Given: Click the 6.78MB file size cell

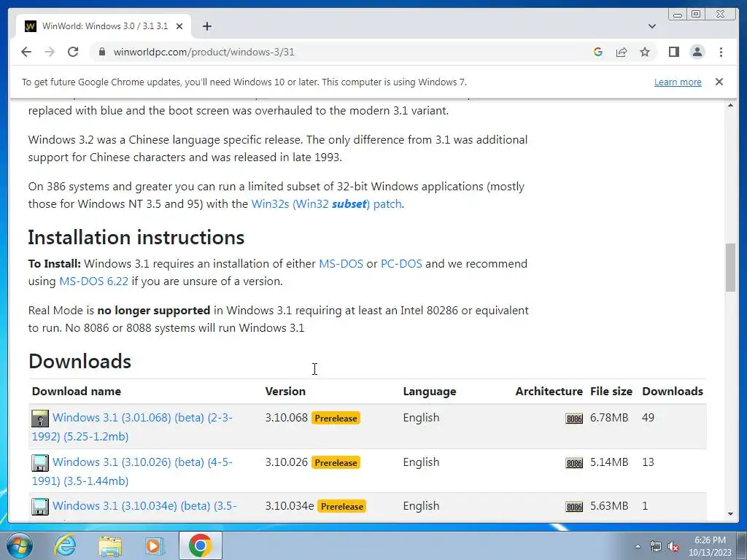Looking at the screenshot, I should [x=609, y=418].
